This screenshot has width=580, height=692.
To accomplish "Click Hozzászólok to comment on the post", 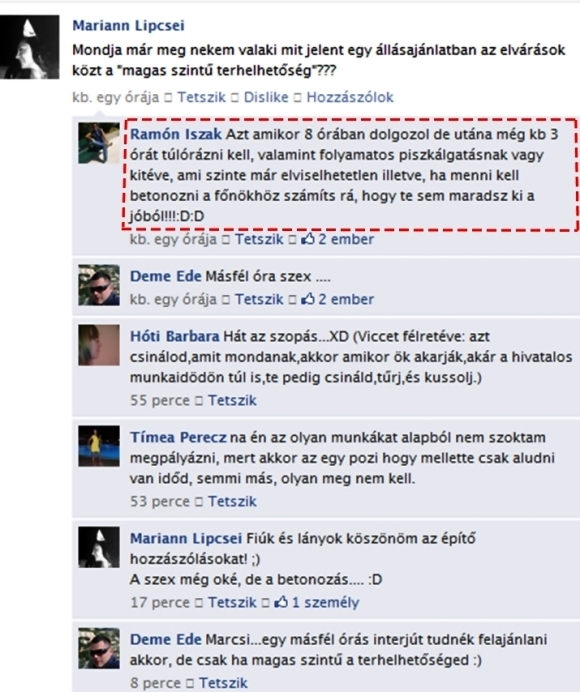I will click(350, 97).
